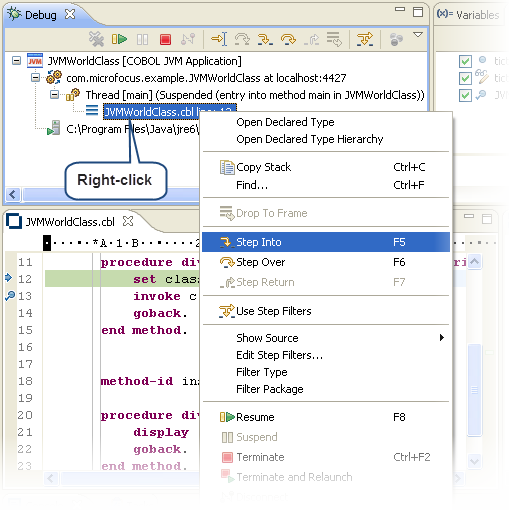
Task: Choose Copy Stack from context menu
Action: pyautogui.click(x=326, y=167)
